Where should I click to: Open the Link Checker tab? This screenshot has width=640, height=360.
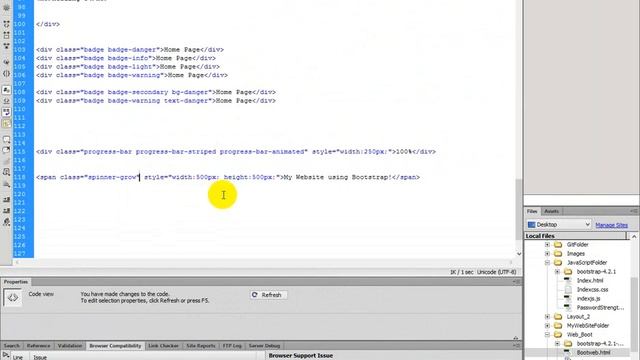coord(163,346)
